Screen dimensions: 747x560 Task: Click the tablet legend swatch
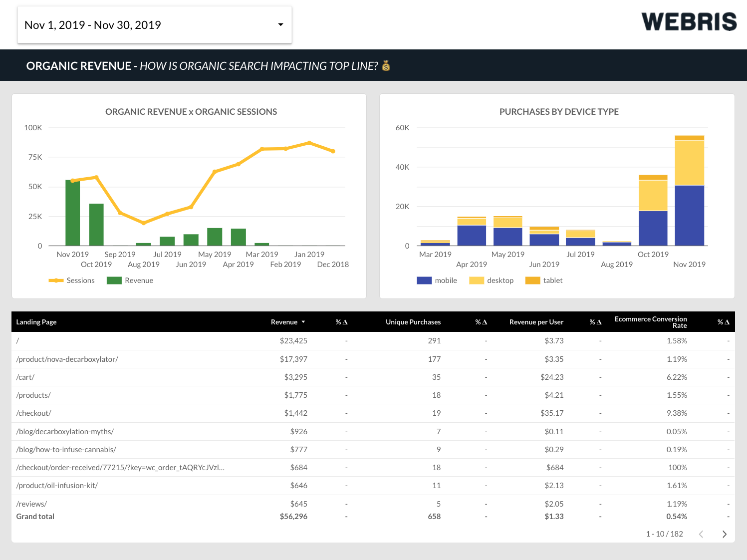pos(532,280)
